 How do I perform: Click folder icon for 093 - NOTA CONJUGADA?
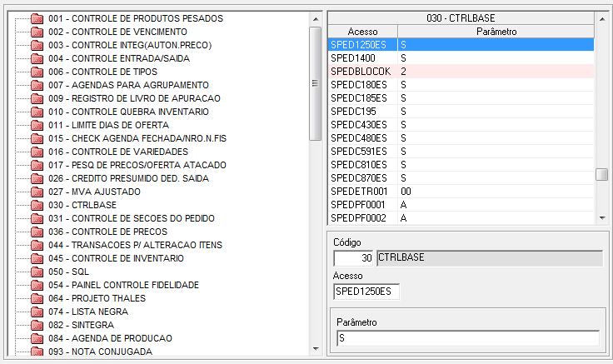[36, 352]
